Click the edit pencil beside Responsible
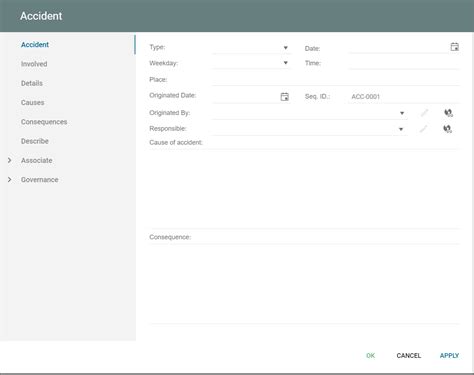The height and width of the screenshot is (375, 474). pyautogui.click(x=423, y=129)
